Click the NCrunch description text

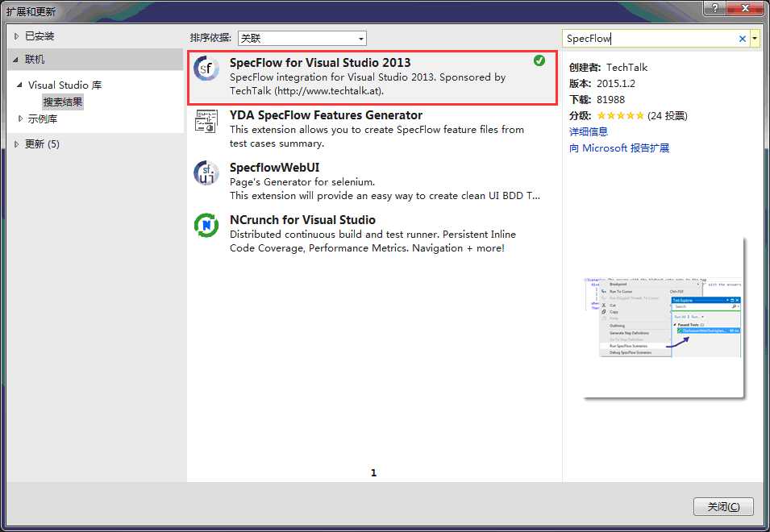pyautogui.click(x=373, y=241)
